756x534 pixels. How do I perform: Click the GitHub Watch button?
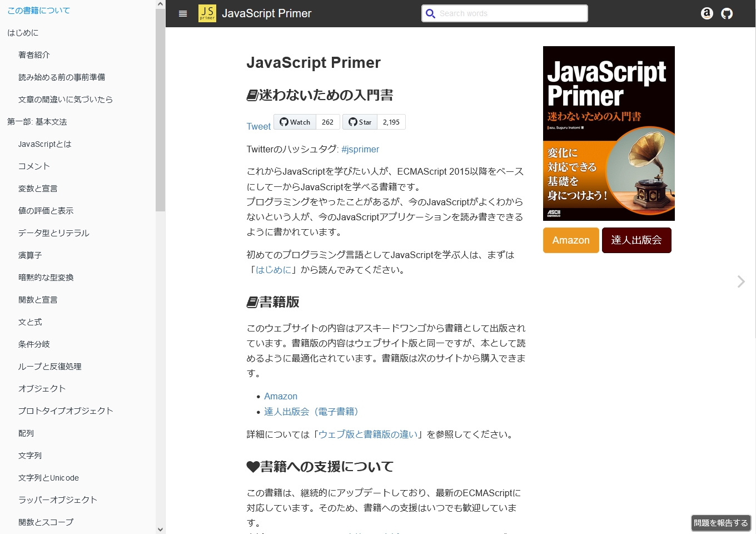(296, 122)
